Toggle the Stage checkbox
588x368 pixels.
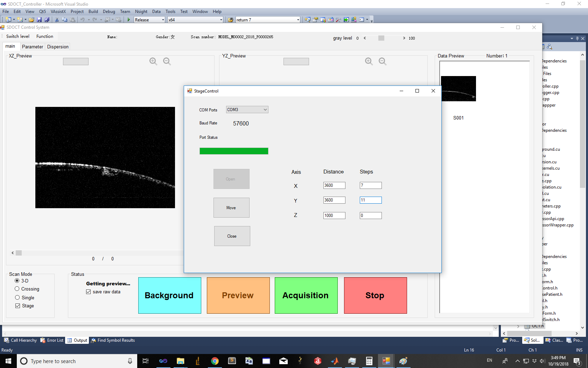coord(17,306)
